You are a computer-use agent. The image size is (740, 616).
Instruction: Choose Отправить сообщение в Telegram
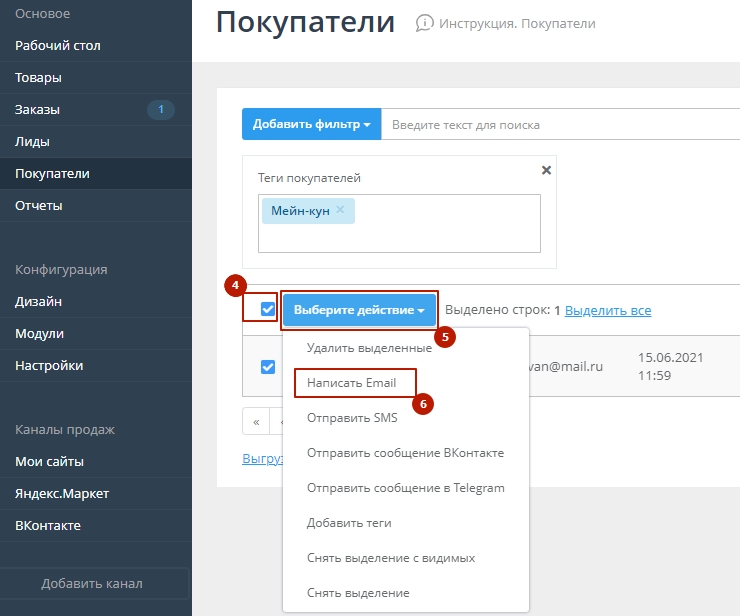pyautogui.click(x=405, y=488)
